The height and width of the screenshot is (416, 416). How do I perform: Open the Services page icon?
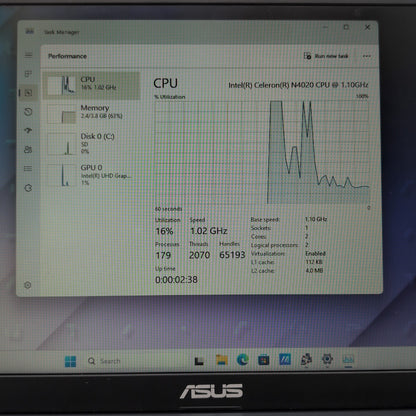28,188
